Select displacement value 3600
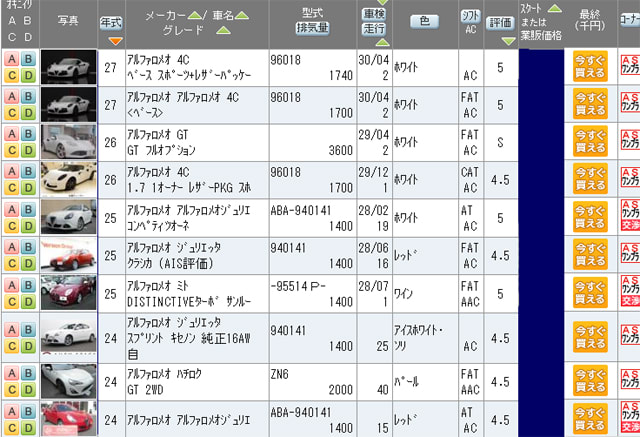Image resolution: width=640 pixels, height=437 pixels. pos(340,151)
